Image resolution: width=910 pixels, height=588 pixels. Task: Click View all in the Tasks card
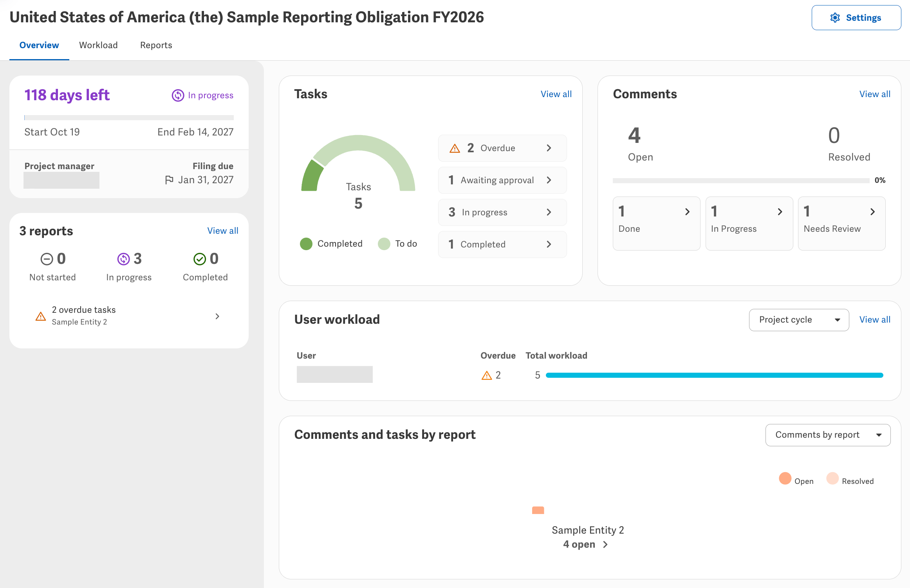[x=556, y=94]
